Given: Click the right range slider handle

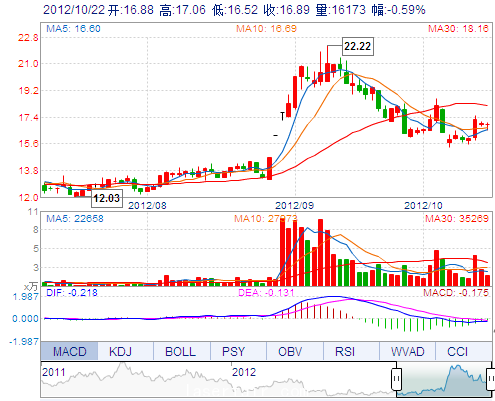Looking at the screenshot, I should (491, 379).
